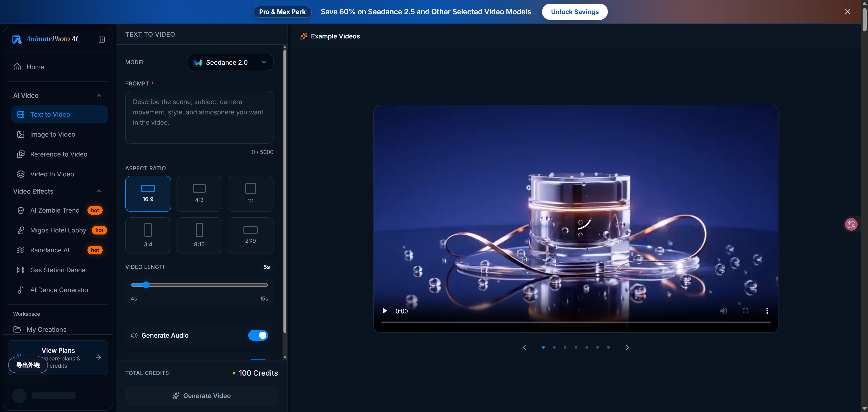Select the 4:3 aspect ratio

point(199,194)
